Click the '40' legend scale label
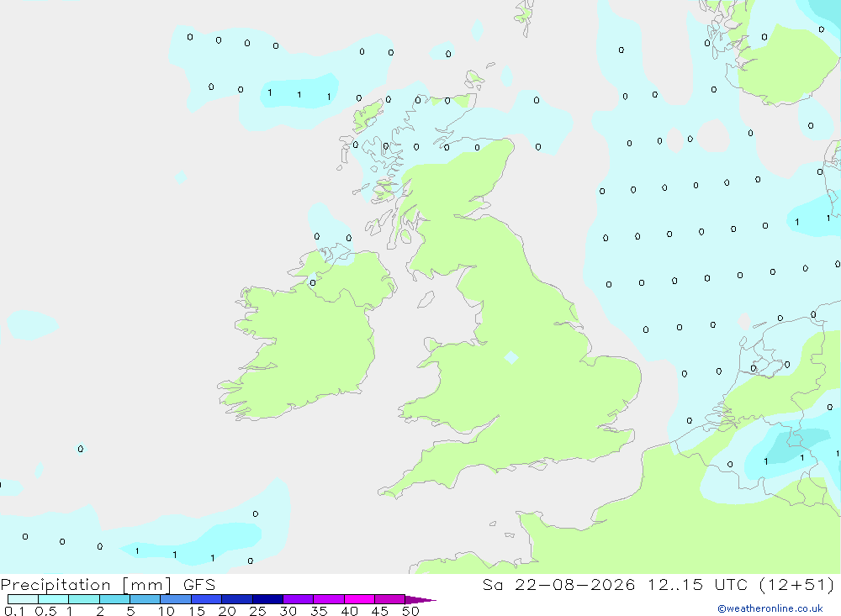Screen dimensions: 841x616 click(350, 611)
